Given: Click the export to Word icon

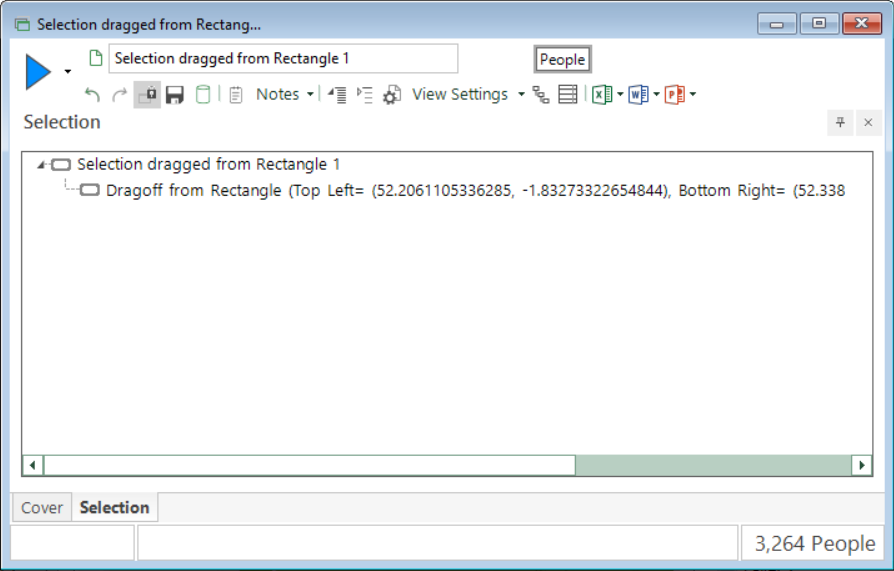Looking at the screenshot, I should click(x=639, y=95).
